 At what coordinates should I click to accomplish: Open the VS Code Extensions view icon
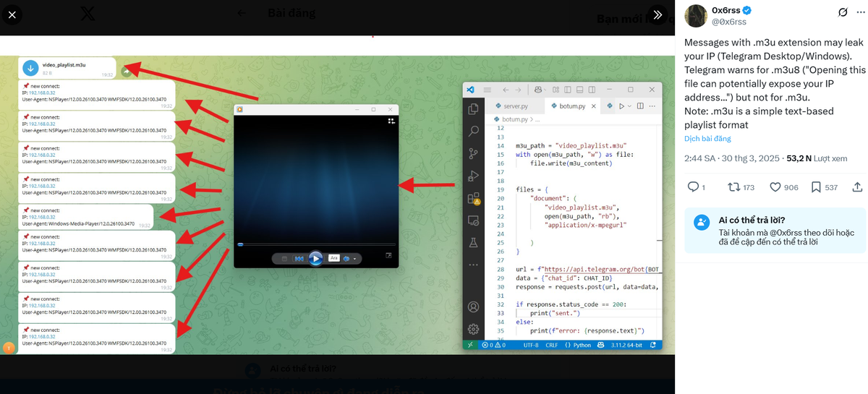[474, 198]
